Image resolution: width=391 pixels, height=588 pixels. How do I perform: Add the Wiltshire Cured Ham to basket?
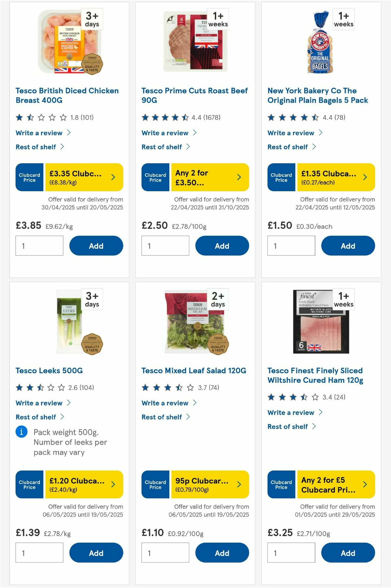348,553
